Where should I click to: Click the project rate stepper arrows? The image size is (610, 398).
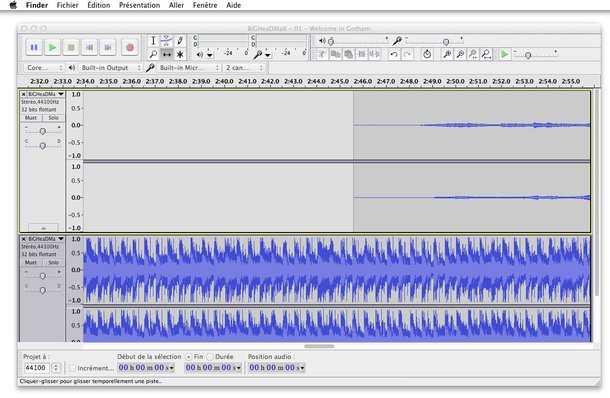pos(56,368)
